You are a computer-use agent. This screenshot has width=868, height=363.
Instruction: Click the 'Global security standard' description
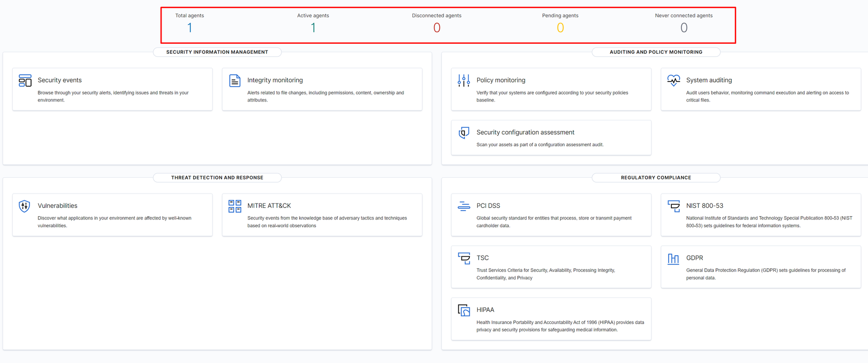pyautogui.click(x=554, y=222)
